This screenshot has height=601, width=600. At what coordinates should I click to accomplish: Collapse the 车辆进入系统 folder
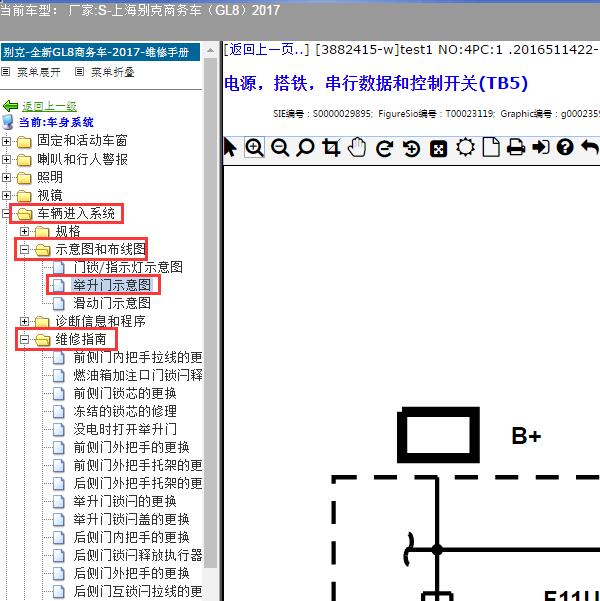(5, 213)
